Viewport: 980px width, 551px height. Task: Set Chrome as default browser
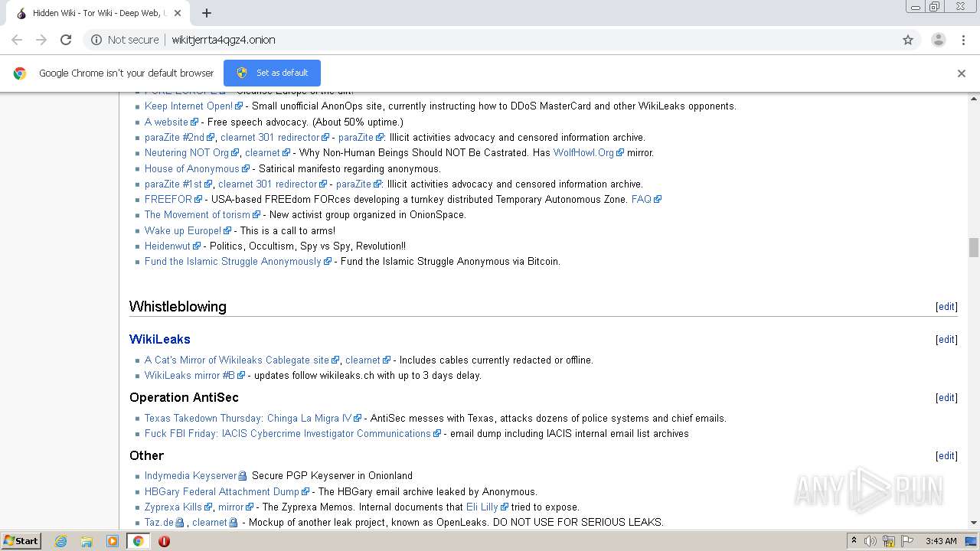[x=272, y=73]
